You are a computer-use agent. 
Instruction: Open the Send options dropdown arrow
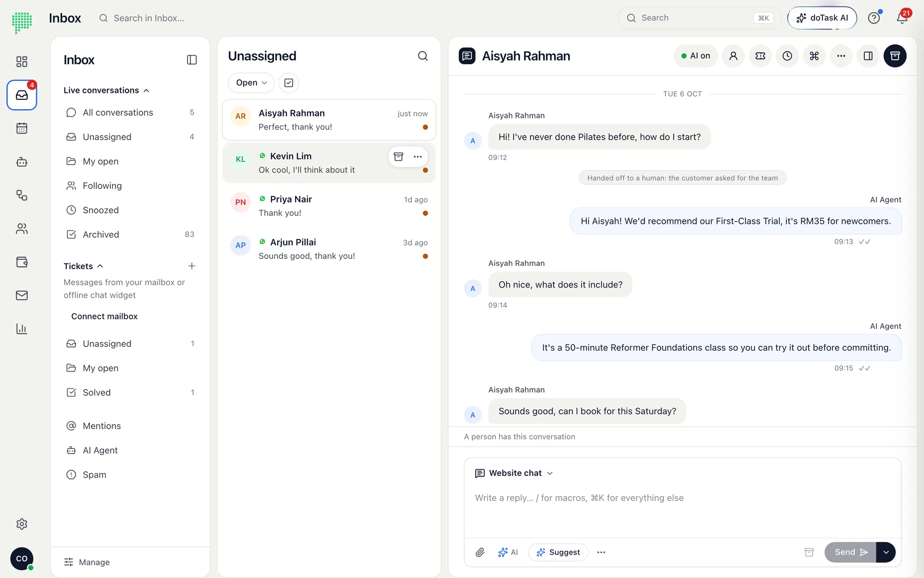886,552
